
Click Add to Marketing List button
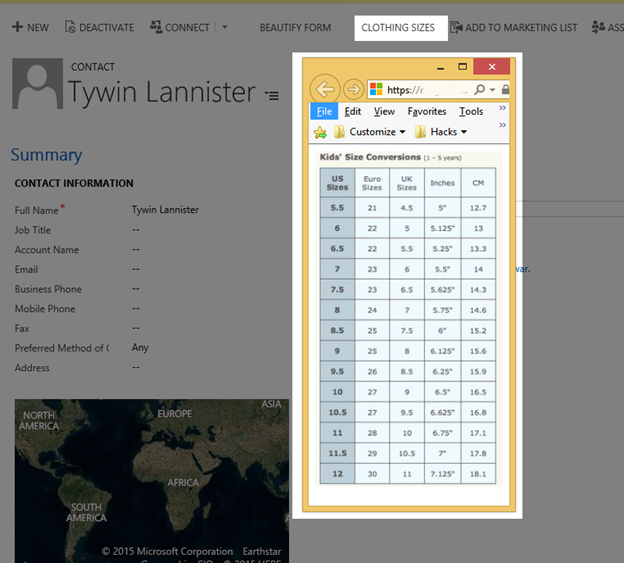click(x=513, y=28)
